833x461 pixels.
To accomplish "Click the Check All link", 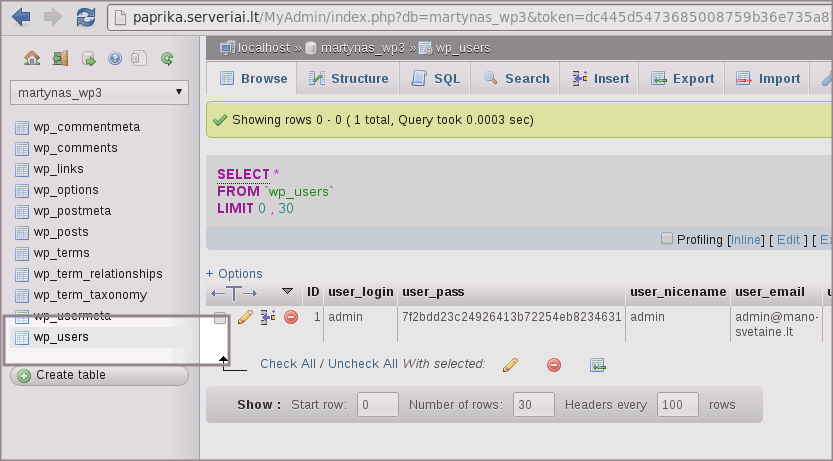I will point(289,364).
